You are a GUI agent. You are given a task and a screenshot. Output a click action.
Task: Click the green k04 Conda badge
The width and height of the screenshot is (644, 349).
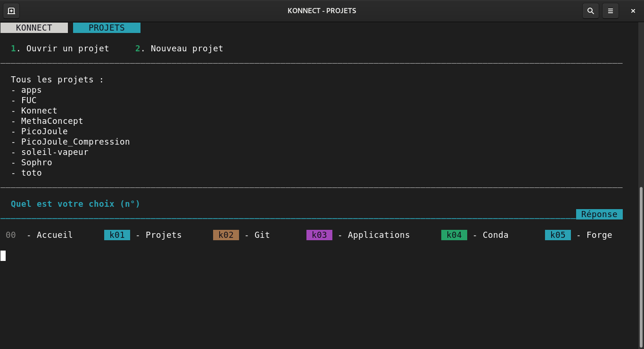(x=454, y=235)
